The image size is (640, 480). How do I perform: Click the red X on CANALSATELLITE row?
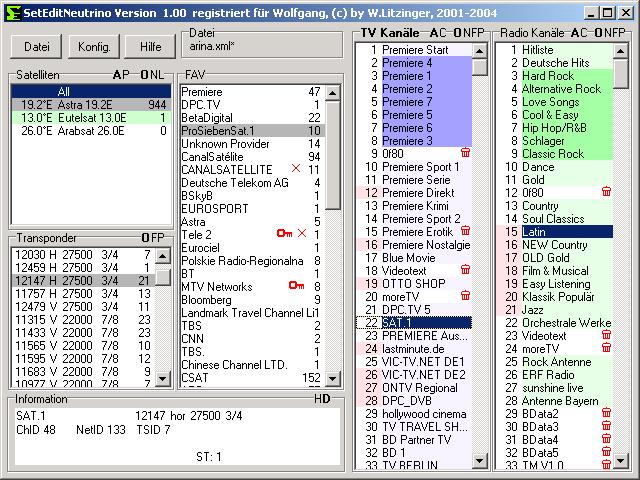tap(296, 168)
